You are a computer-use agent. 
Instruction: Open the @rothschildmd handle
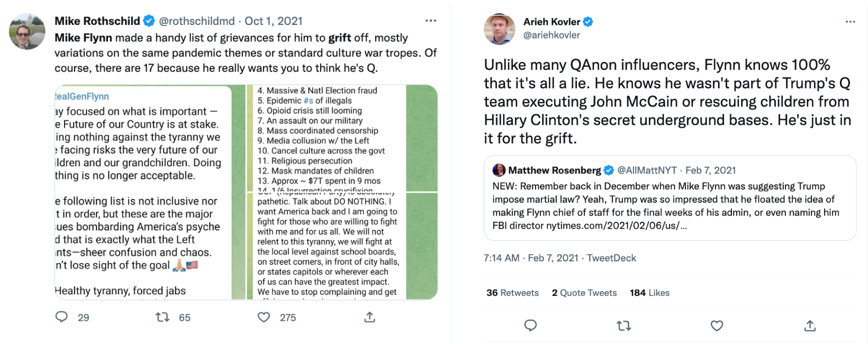(197, 21)
